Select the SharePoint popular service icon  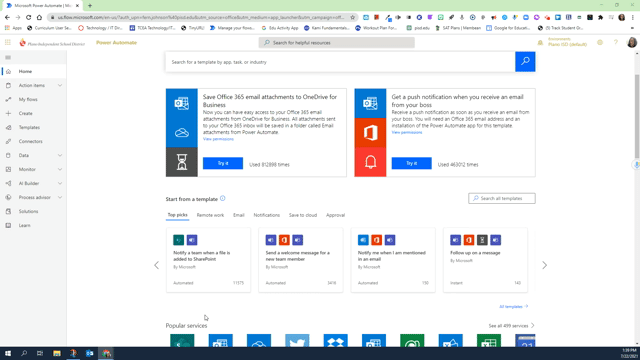click(182, 341)
